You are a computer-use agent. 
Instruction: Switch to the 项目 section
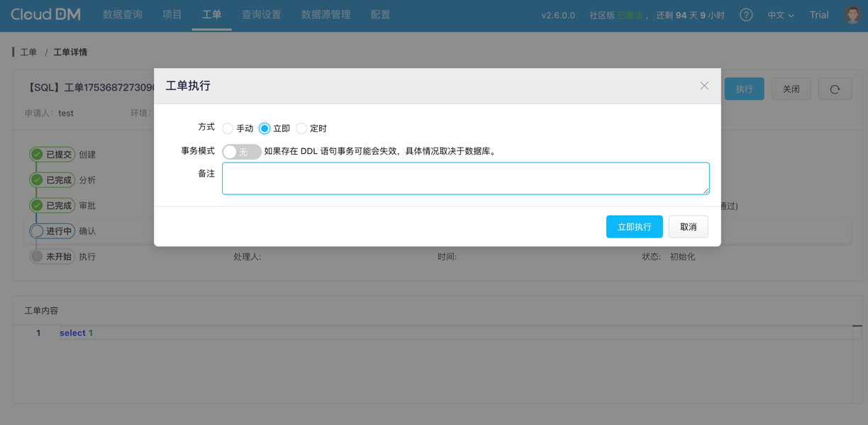(172, 14)
